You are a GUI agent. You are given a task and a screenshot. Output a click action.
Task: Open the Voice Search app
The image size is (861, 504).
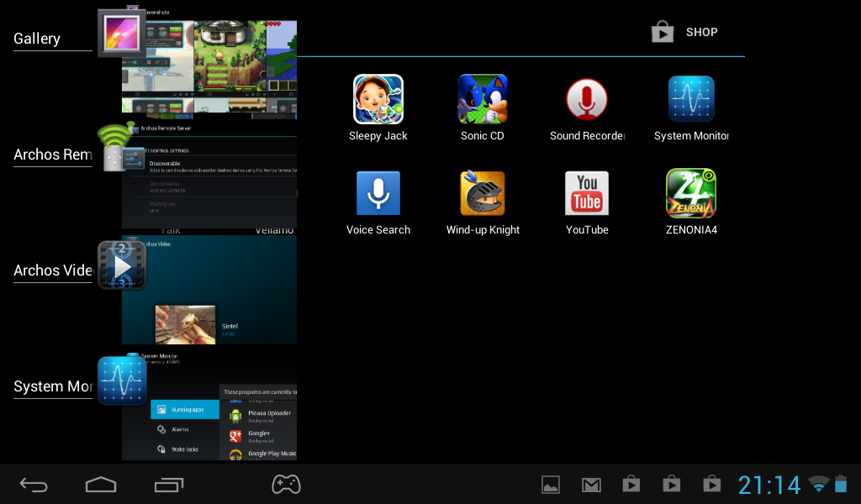(x=378, y=194)
